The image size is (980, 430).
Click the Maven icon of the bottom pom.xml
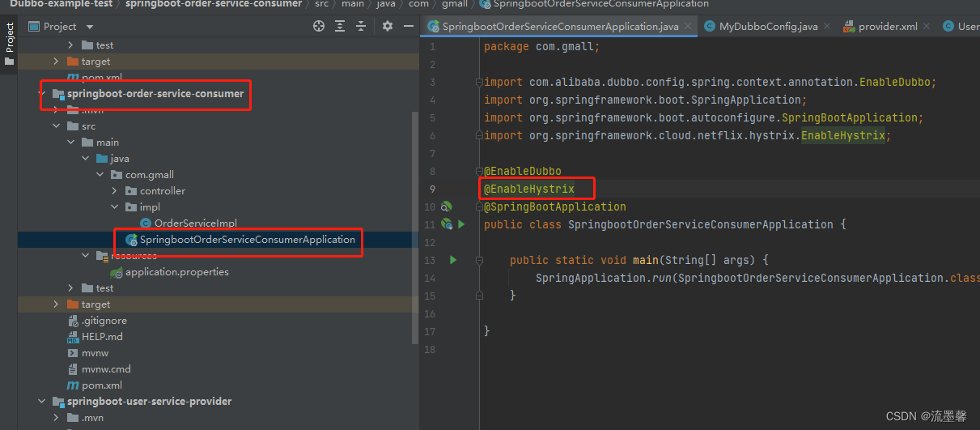pos(73,385)
